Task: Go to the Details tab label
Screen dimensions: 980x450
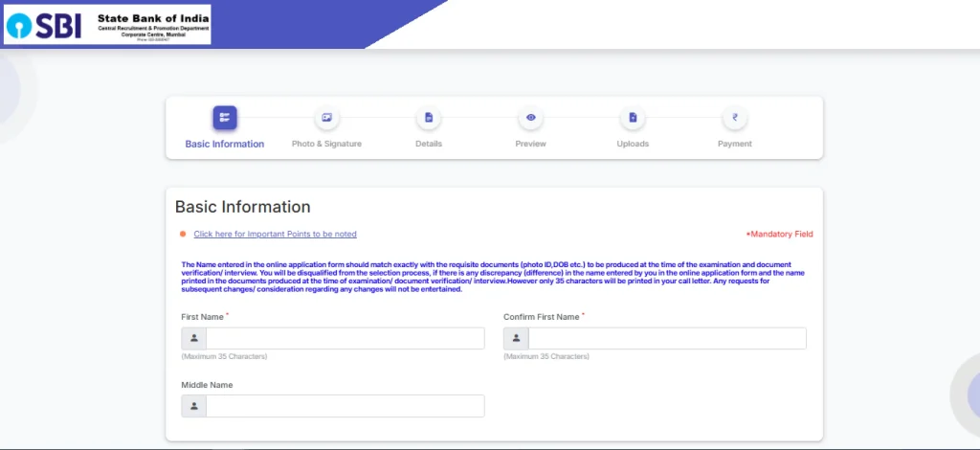Action: point(428,144)
